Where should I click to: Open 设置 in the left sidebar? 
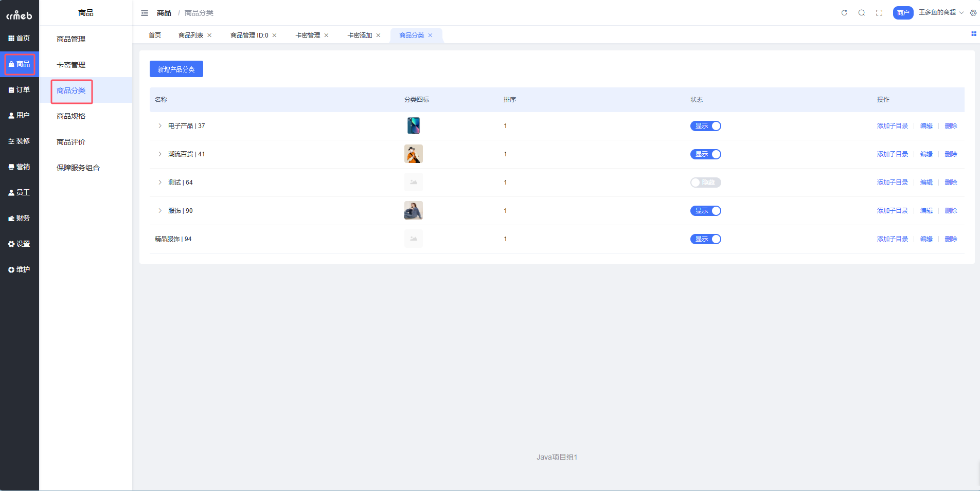coord(20,244)
